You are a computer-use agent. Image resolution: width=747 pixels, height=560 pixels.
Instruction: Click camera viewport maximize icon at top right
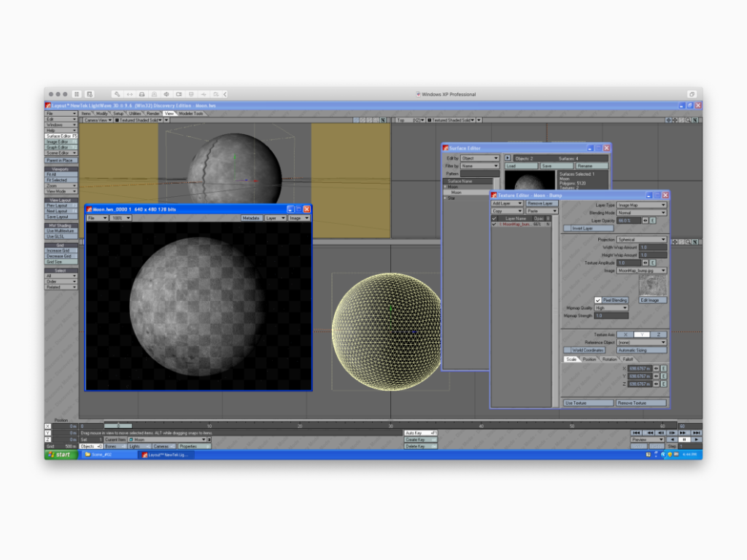[383, 120]
